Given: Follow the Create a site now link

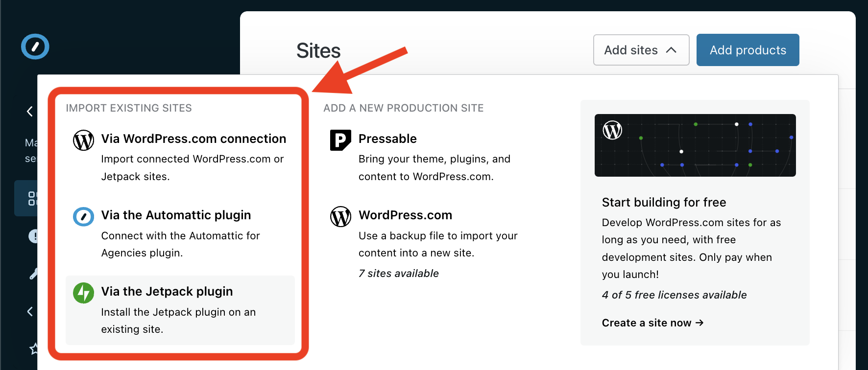Looking at the screenshot, I should pyautogui.click(x=652, y=323).
